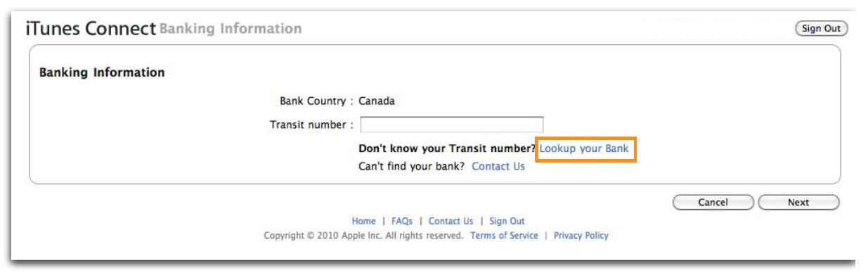
Task: Focus the Transit number input field
Action: (x=452, y=125)
